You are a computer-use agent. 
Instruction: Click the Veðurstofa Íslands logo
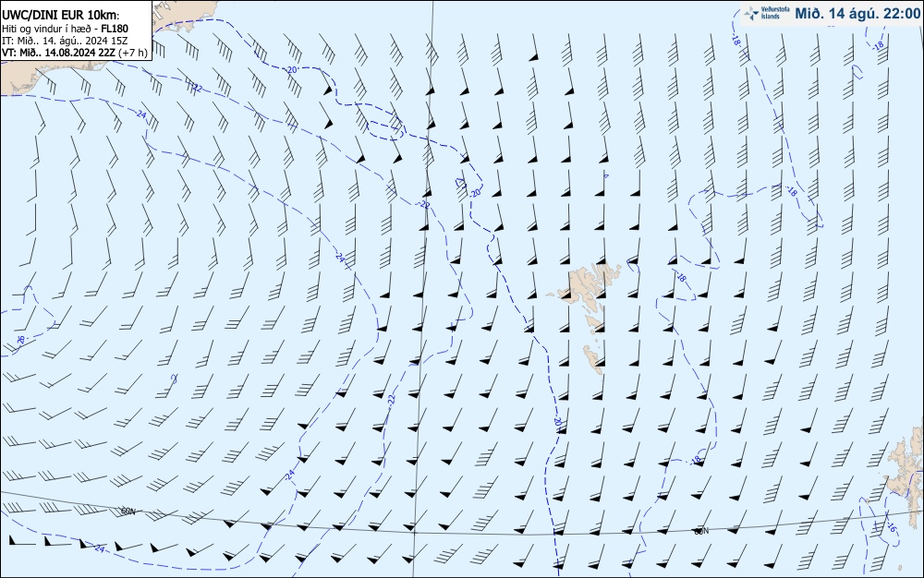pos(766,14)
